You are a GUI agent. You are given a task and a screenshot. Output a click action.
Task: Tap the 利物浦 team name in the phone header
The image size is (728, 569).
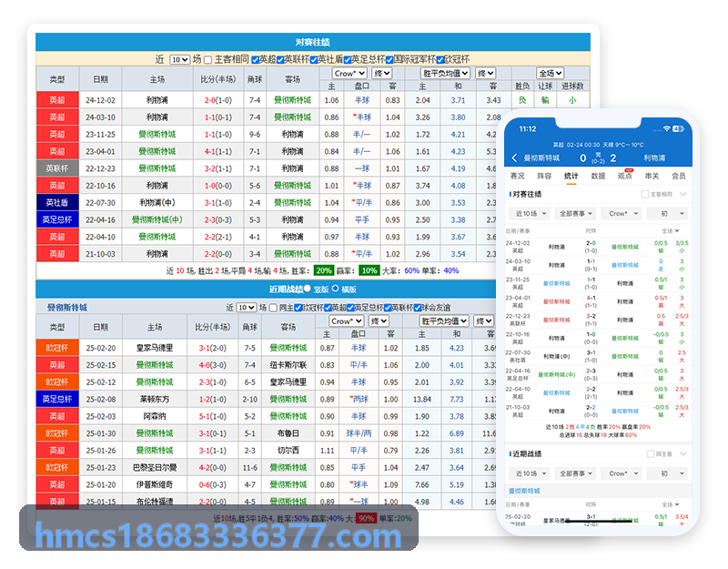click(x=653, y=157)
